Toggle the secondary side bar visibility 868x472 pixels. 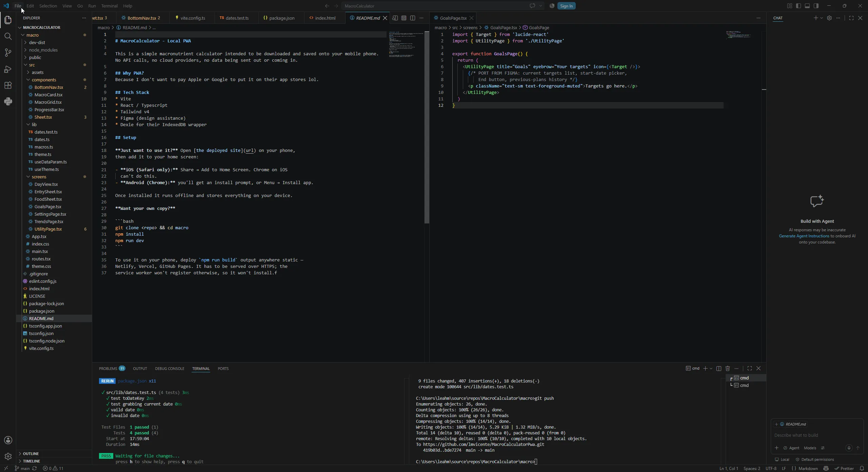[816, 6]
